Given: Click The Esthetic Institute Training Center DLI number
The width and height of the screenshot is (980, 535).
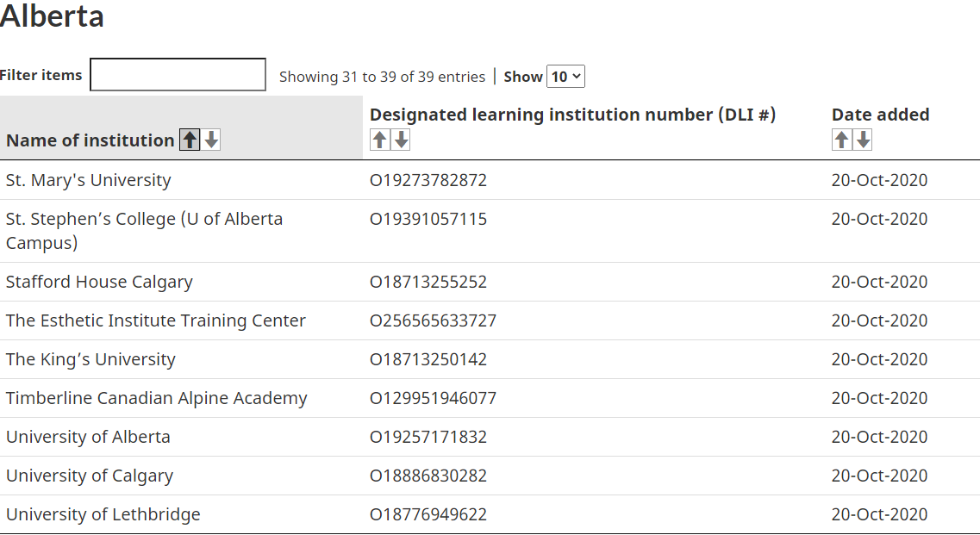Looking at the screenshot, I should tap(434, 320).
